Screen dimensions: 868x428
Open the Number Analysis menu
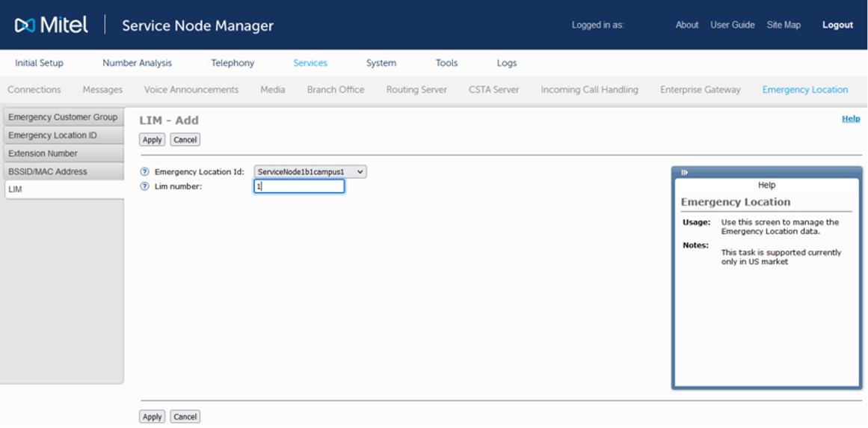tap(137, 63)
